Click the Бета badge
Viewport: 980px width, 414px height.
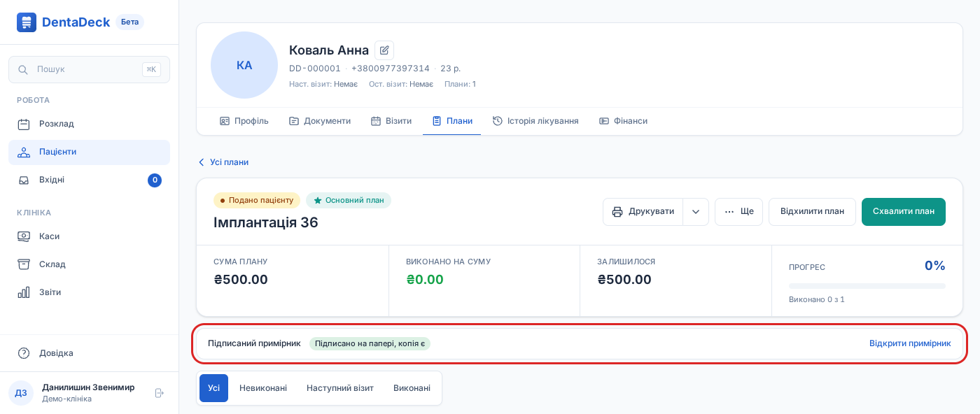click(129, 22)
